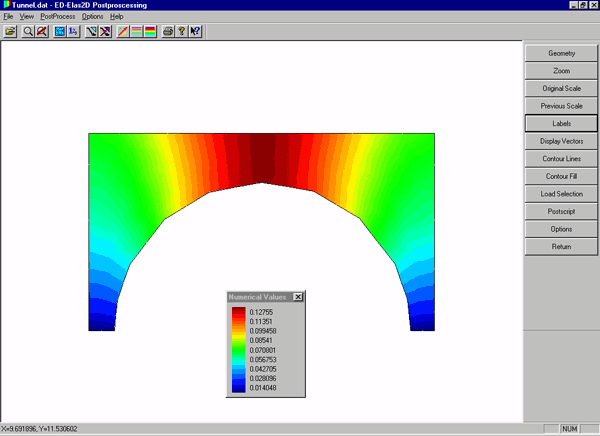600x436 pixels.
Task: Open the View menu
Action: 27,16
